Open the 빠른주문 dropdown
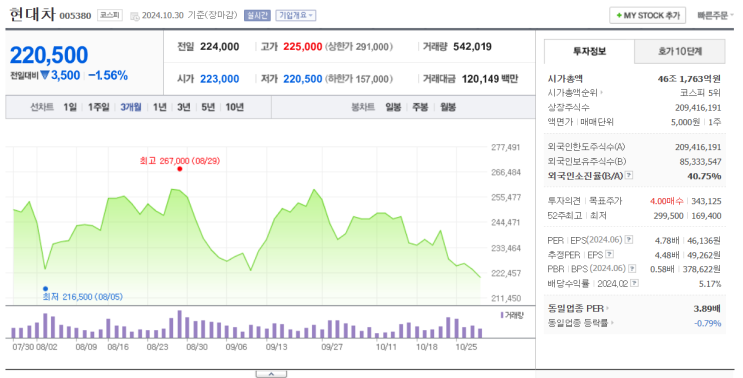This screenshot has width=743, height=378. point(715,16)
